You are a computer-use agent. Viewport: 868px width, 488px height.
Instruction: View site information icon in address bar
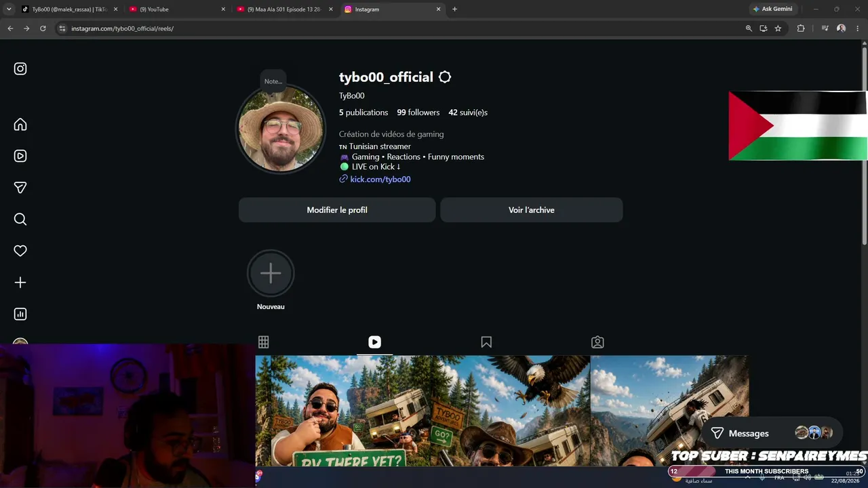click(62, 28)
